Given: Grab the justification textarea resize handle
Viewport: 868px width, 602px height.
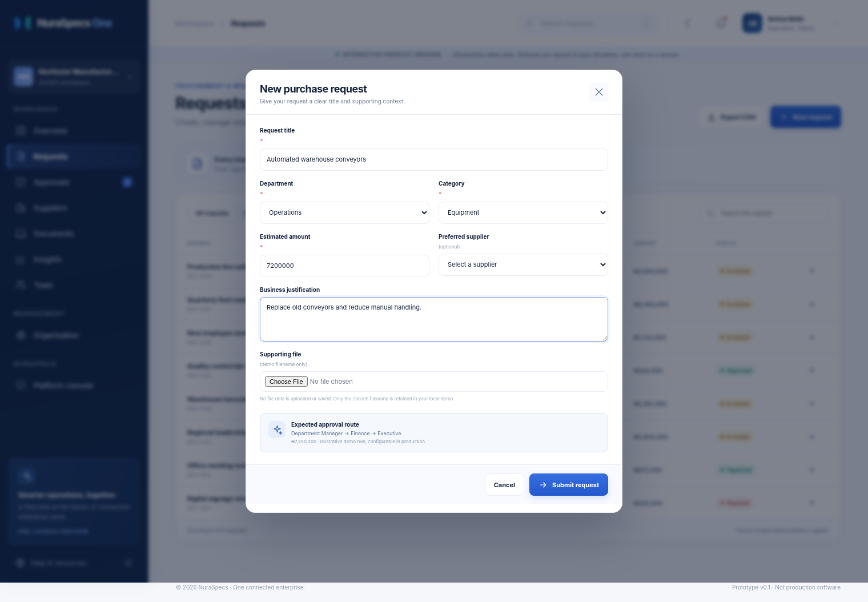Looking at the screenshot, I should pos(604,338).
